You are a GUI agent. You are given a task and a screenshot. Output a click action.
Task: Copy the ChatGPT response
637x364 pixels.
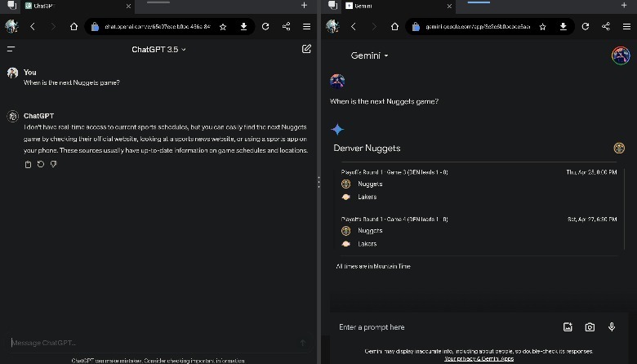pyautogui.click(x=28, y=164)
